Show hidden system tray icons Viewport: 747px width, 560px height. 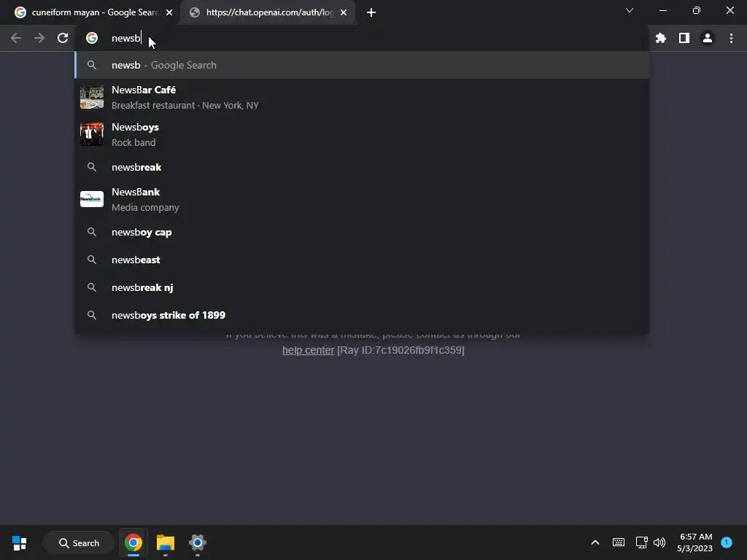pyautogui.click(x=595, y=542)
